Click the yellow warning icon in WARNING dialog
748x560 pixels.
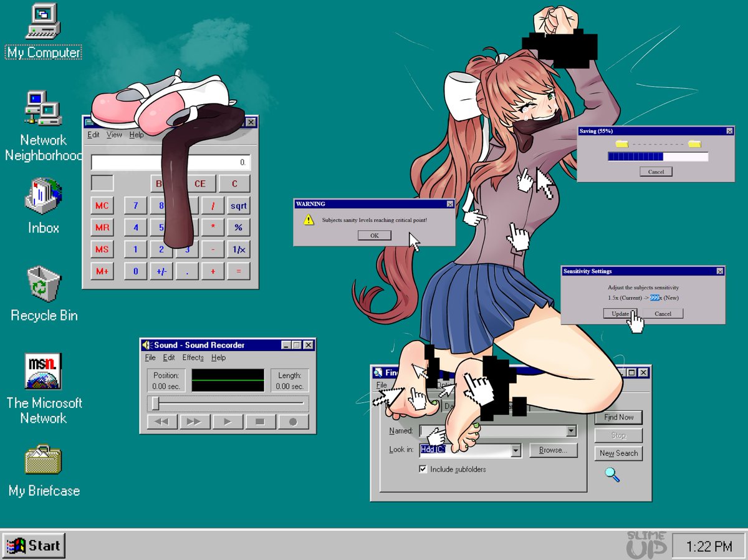click(x=308, y=220)
